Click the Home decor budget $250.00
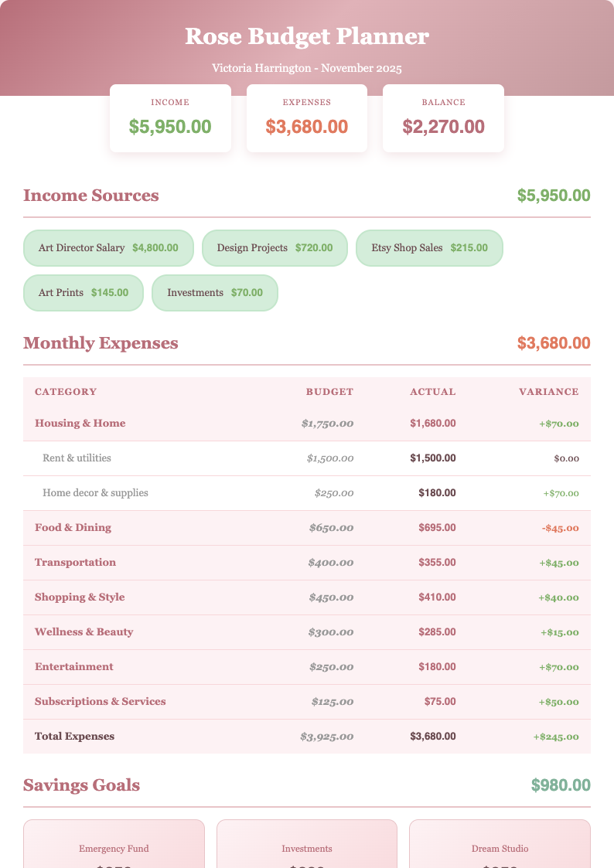614x868 pixels. tap(334, 493)
